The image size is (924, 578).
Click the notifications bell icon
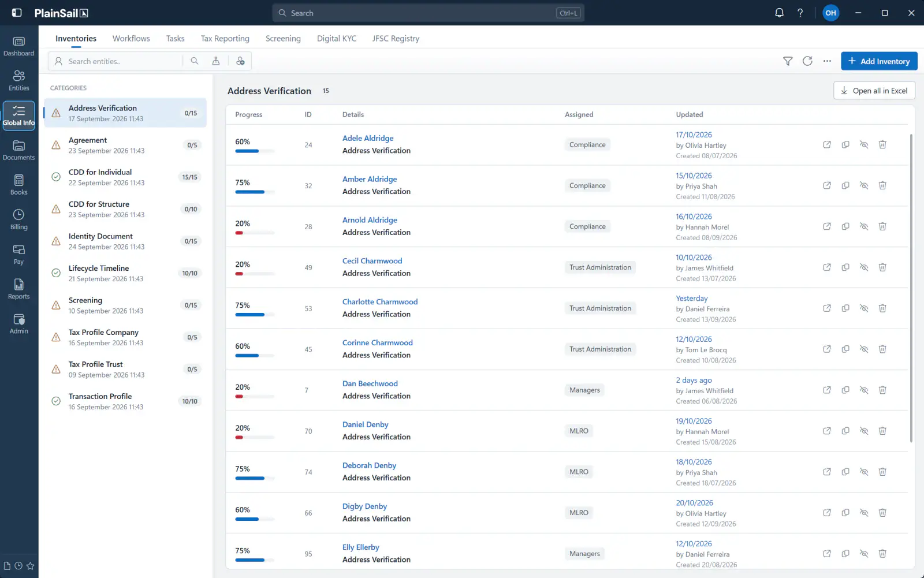click(x=779, y=13)
